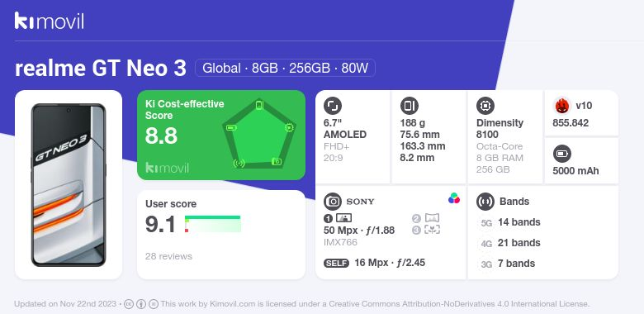Click the Ki Cost-effective Score pentagon chart
The image size is (644, 314).
pyautogui.click(x=258, y=134)
